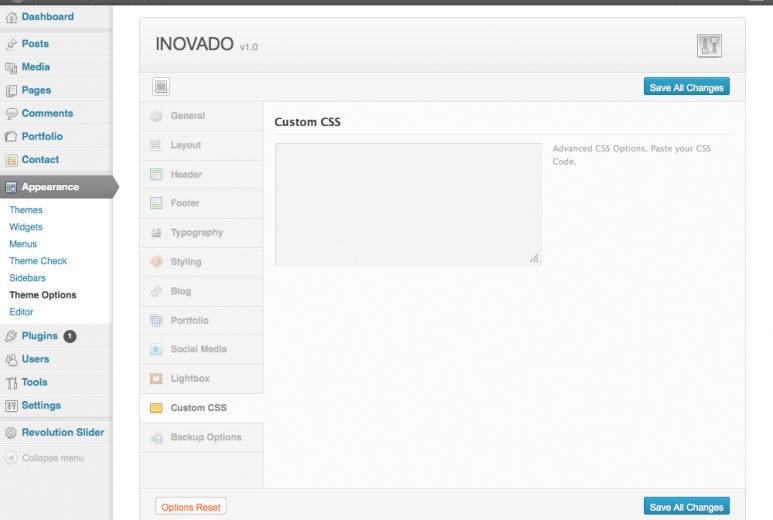
Task: Click the Dashboard home icon
Action: tap(11, 17)
